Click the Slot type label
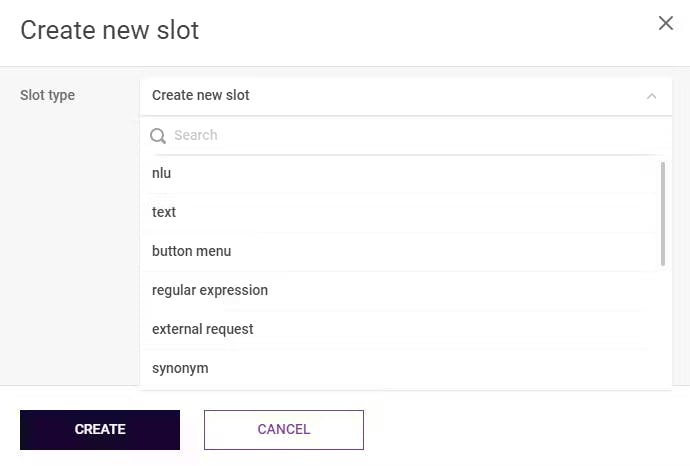The height and width of the screenshot is (466, 690). (x=47, y=96)
